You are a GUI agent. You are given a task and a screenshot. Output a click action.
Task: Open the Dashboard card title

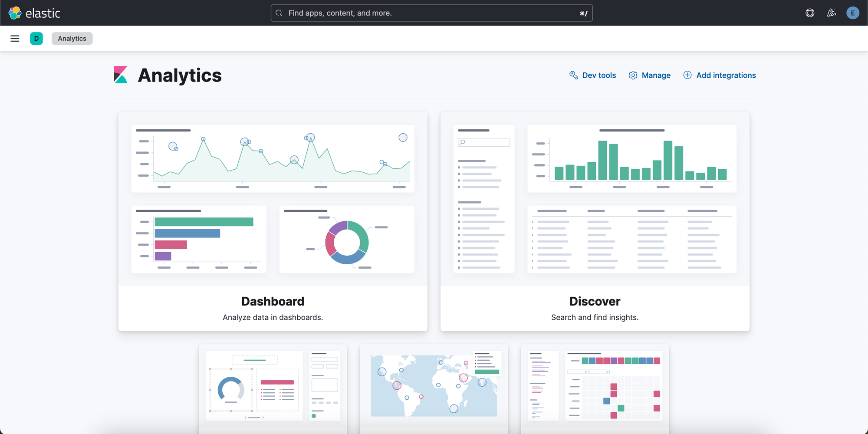click(273, 301)
